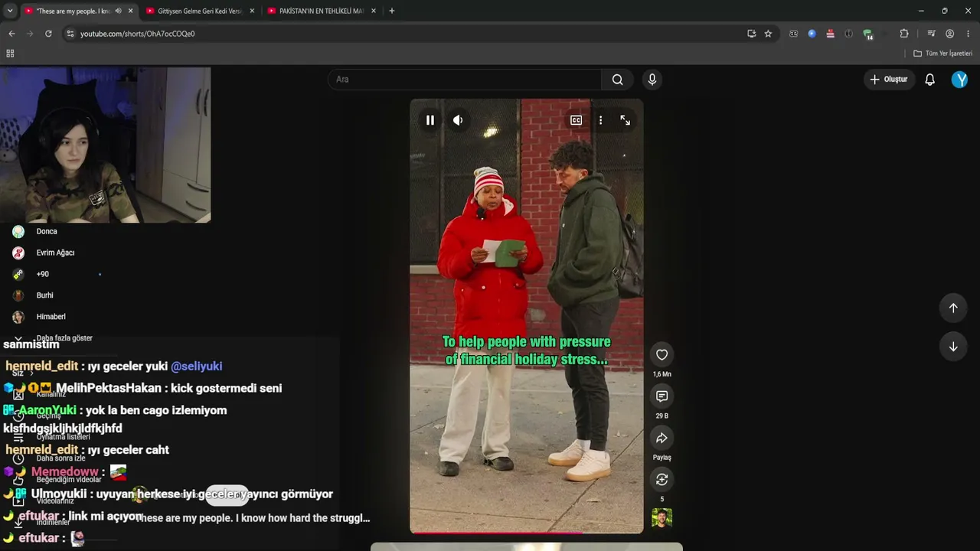Open the Chrome three-dot menu
Image resolution: width=980 pixels, height=551 pixels.
click(969, 34)
